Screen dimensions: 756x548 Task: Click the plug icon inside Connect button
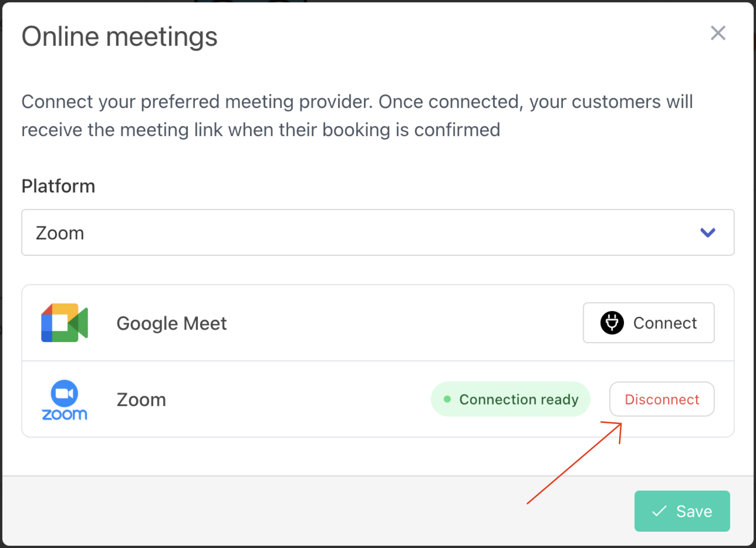612,322
